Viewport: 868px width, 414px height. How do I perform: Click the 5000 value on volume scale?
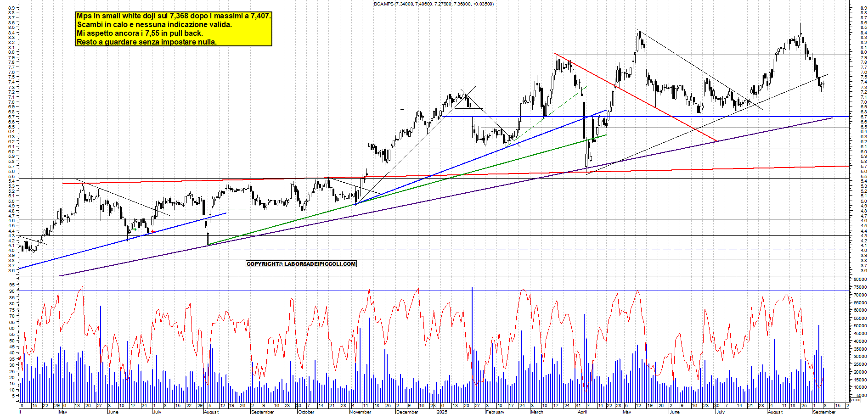862,395
